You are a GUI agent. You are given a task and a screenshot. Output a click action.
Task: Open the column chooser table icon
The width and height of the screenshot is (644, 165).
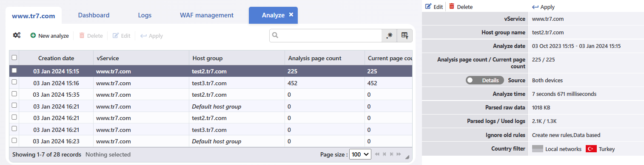(x=405, y=36)
